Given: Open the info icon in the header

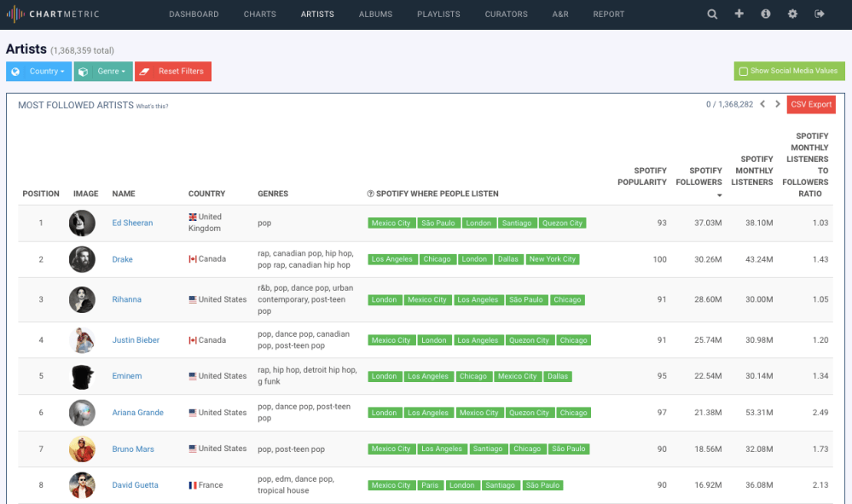Looking at the screenshot, I should [x=766, y=14].
